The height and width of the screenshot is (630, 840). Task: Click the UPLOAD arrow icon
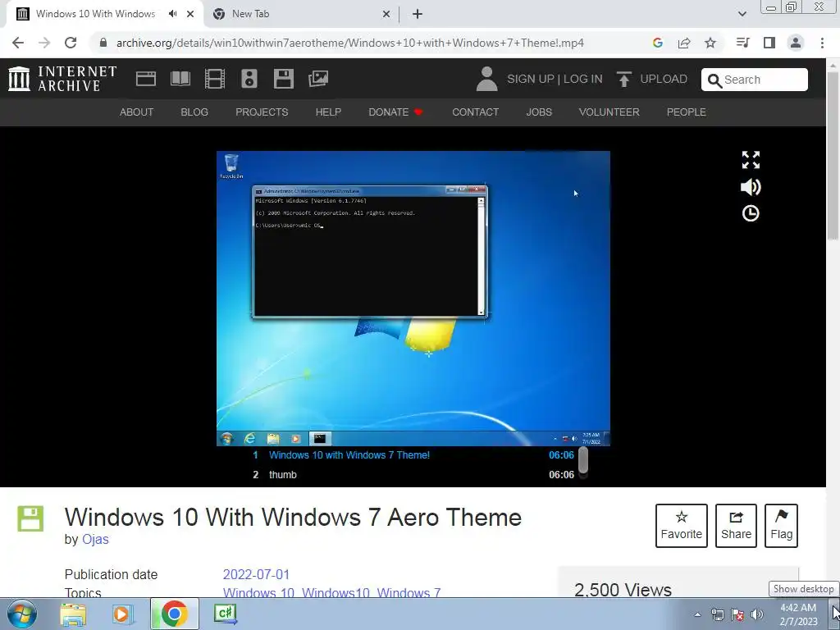pyautogui.click(x=623, y=79)
